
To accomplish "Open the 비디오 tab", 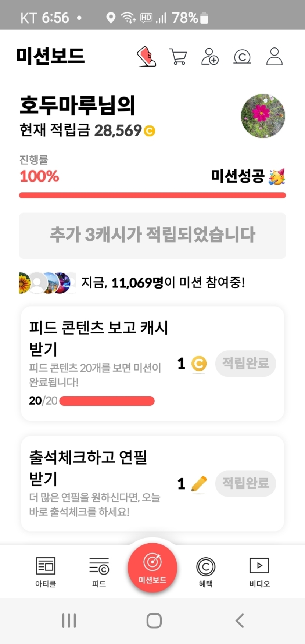I will 259,571.
